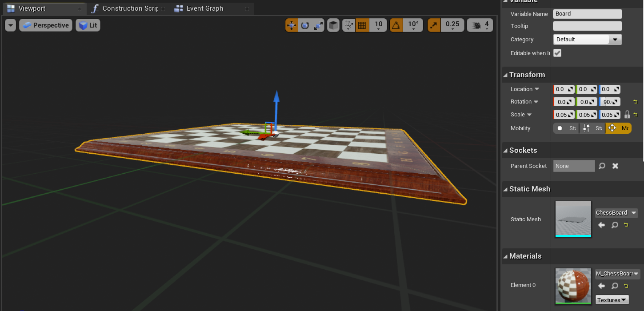The height and width of the screenshot is (311, 644).
Task: Collapse the Transform section
Action: click(506, 74)
